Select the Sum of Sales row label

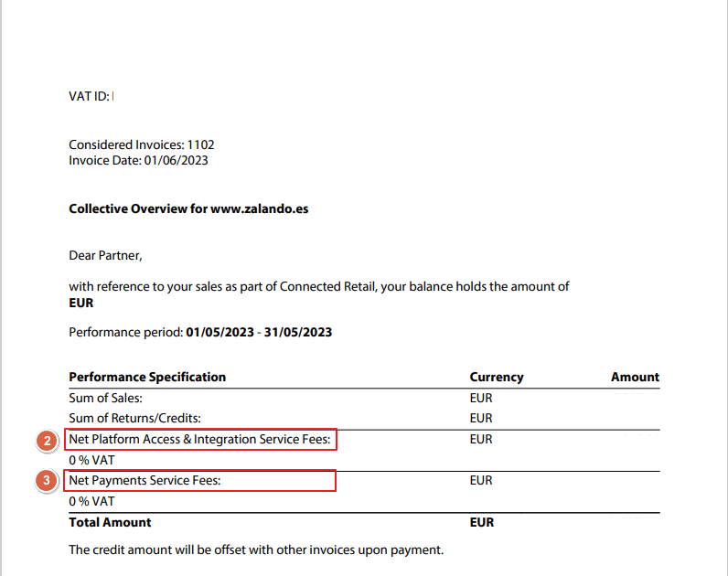pyautogui.click(x=106, y=398)
